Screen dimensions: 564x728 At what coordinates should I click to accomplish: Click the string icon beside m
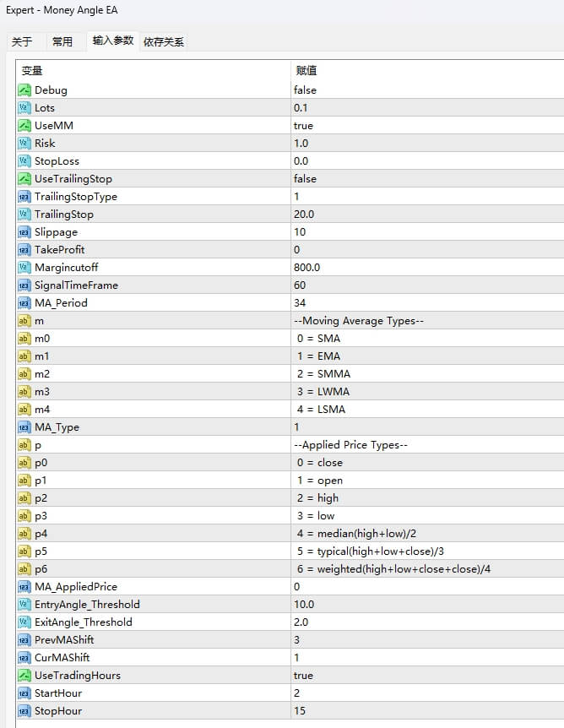coord(24,320)
